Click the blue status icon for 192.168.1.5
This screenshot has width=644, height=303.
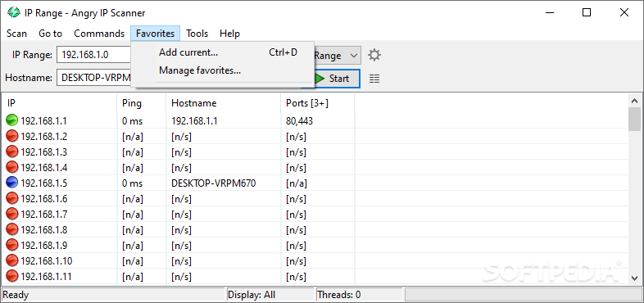[12, 183]
